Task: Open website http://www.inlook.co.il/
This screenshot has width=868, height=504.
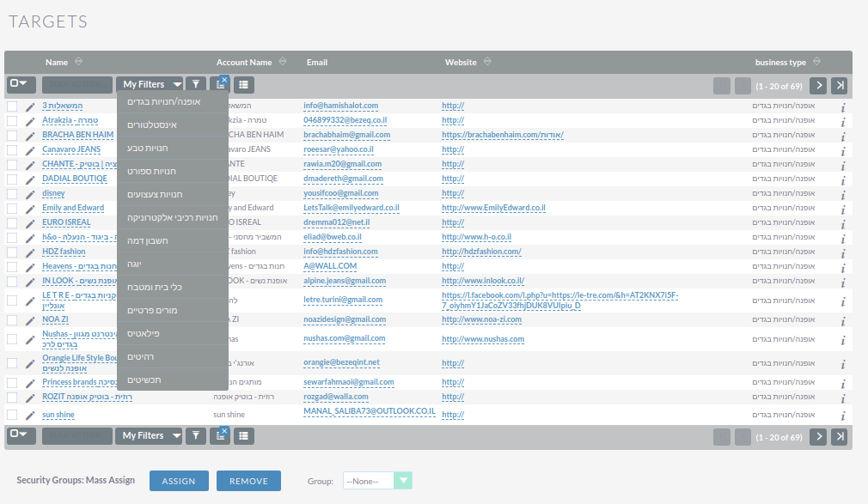Action: click(483, 281)
